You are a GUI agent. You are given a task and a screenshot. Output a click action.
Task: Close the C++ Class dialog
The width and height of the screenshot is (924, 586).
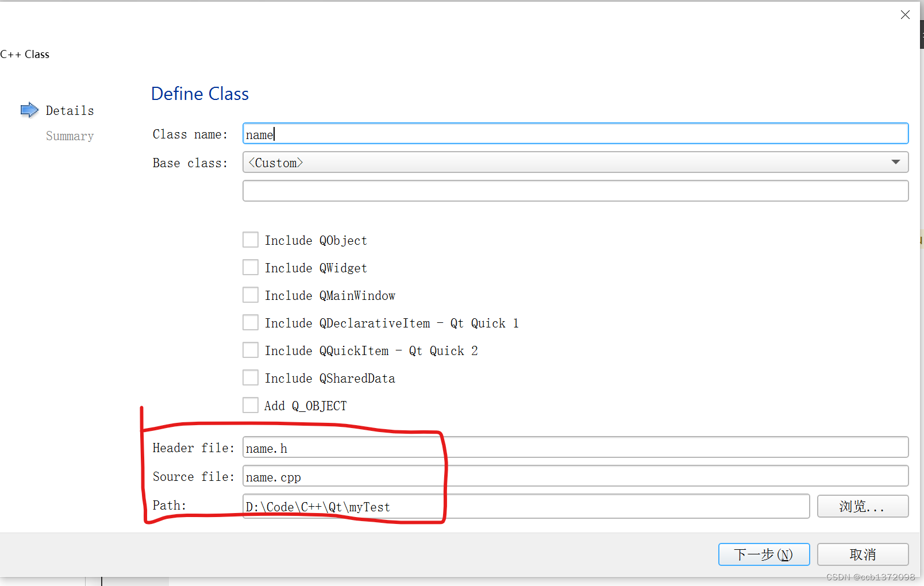point(905,15)
